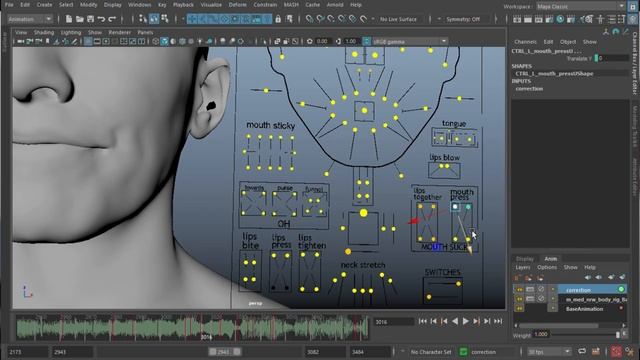Click the Translate Y value field
Screen dimensions: 640x360
(613, 58)
